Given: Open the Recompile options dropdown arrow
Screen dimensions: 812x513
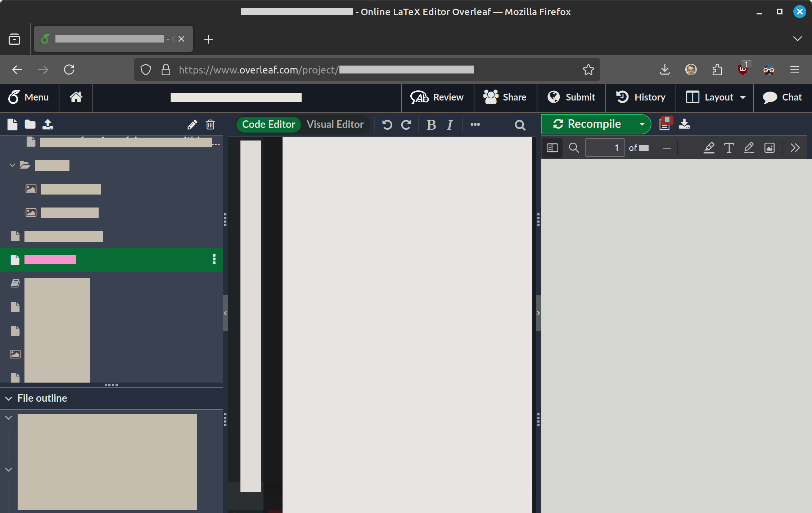Looking at the screenshot, I should (642, 124).
